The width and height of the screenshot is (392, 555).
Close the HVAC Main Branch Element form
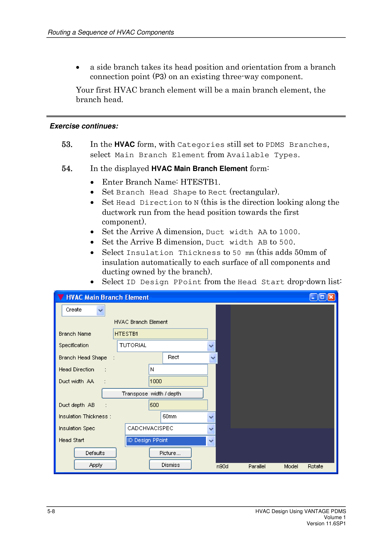(x=331, y=297)
